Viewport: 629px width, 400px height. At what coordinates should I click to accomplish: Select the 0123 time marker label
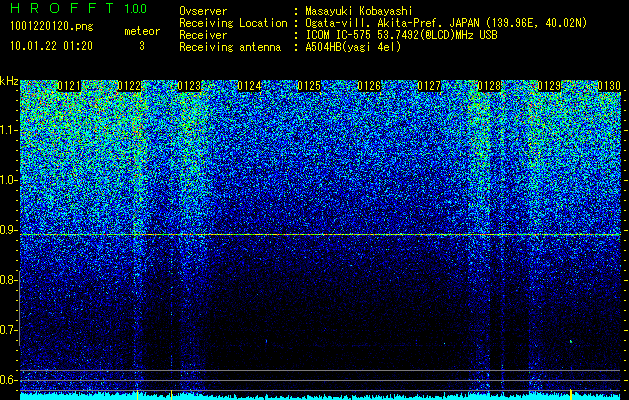point(189,86)
